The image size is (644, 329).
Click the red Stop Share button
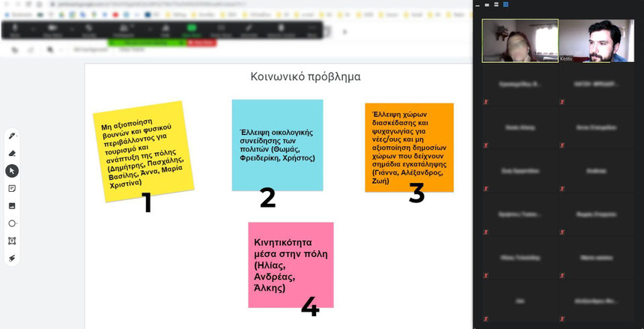(x=201, y=43)
